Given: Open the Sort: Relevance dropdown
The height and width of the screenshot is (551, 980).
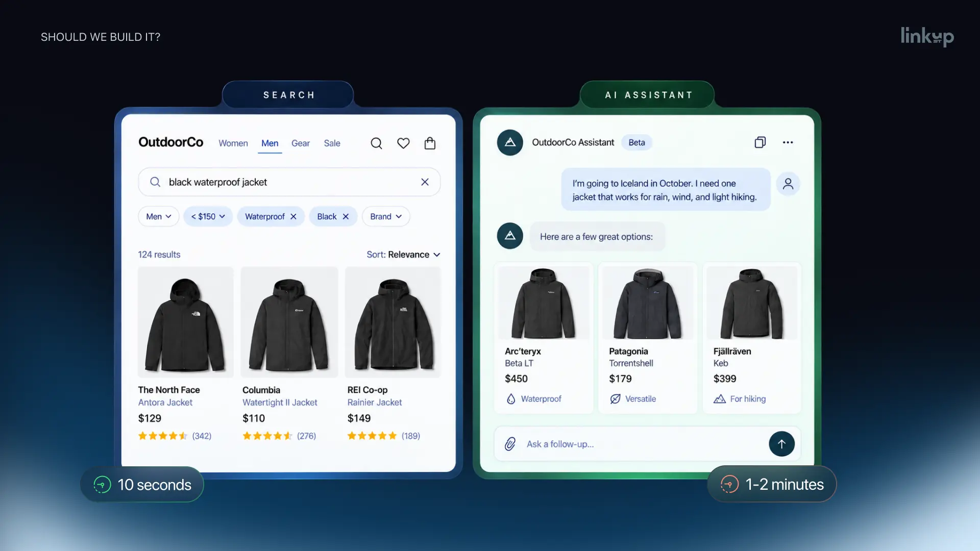Looking at the screenshot, I should coord(403,255).
